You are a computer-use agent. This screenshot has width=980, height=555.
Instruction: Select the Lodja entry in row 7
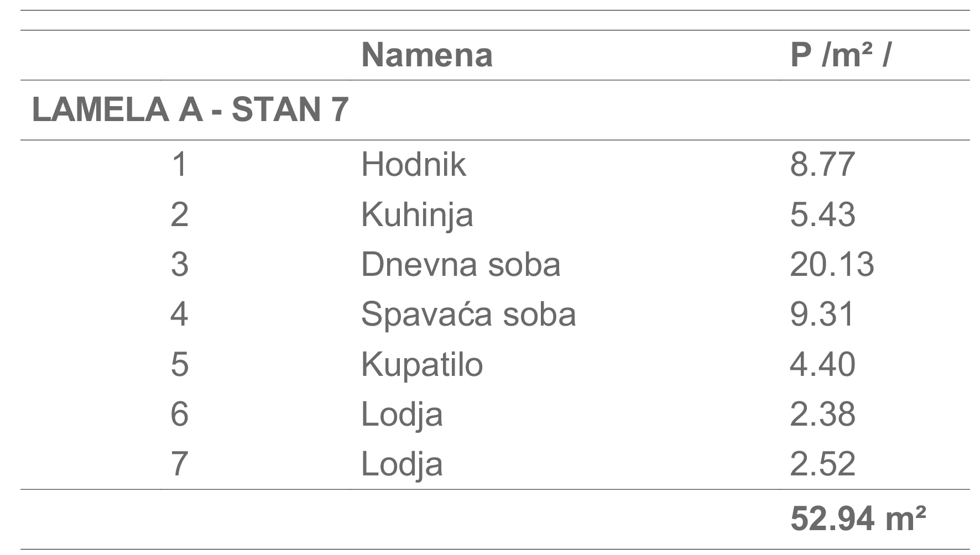tap(402, 465)
